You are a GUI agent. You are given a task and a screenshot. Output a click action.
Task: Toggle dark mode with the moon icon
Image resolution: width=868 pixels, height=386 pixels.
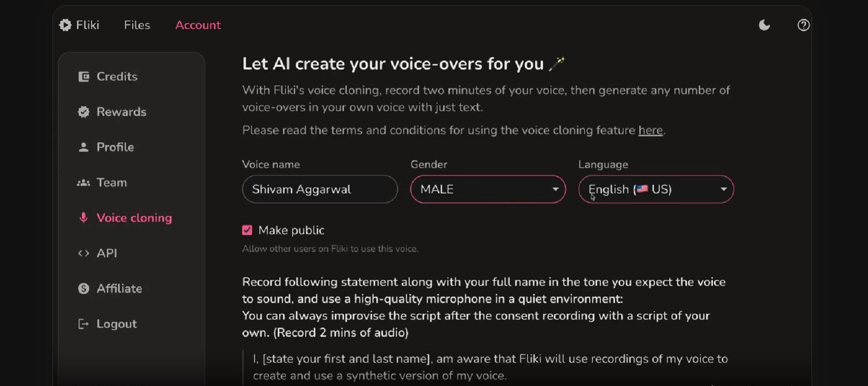pyautogui.click(x=764, y=25)
